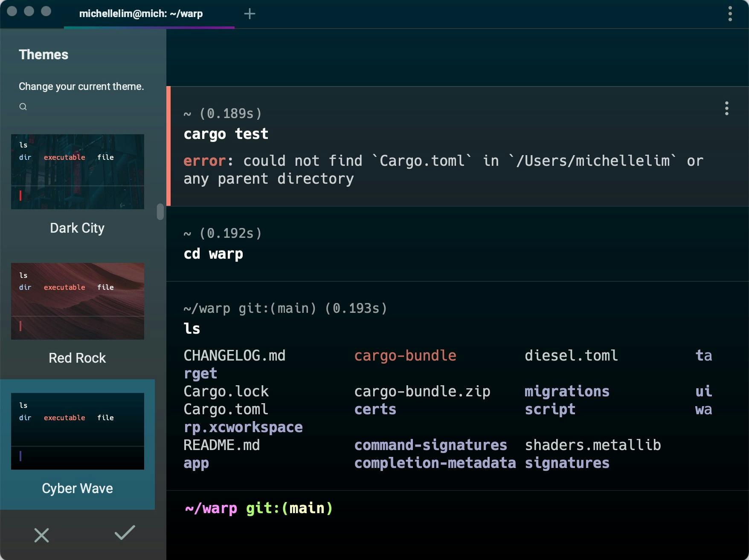Image resolution: width=749 pixels, height=560 pixels.
Task: Click Cargo.toml in the ls output
Action: [x=226, y=409]
